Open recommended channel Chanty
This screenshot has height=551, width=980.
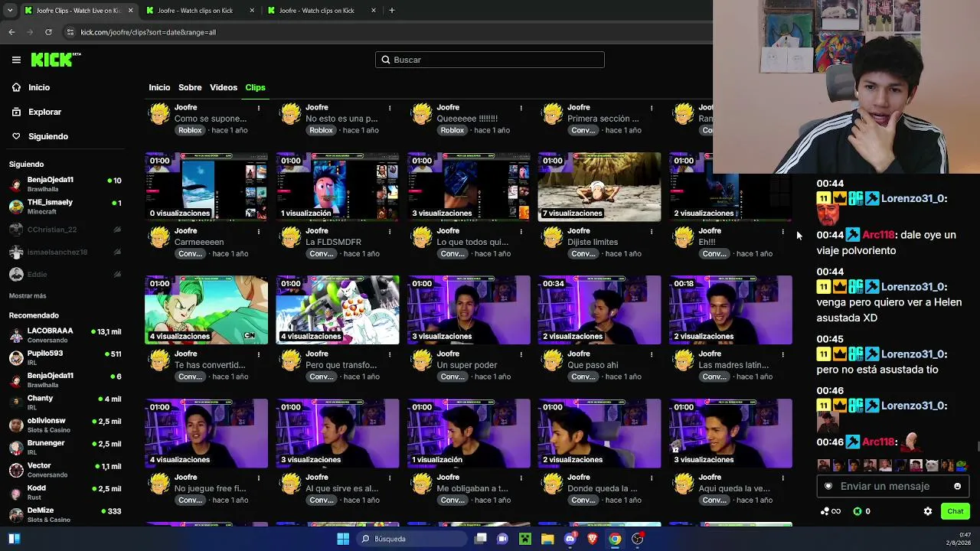65,403
